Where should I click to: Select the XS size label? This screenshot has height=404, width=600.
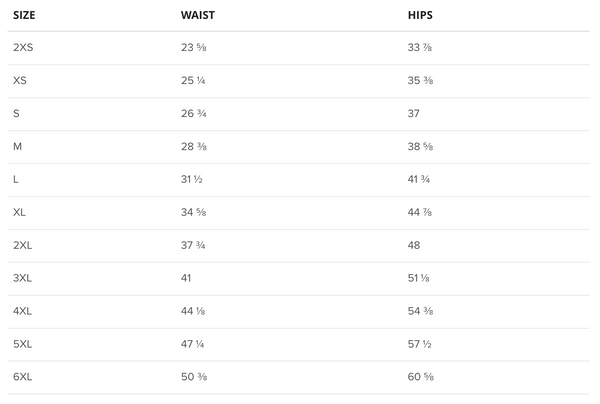coord(20,81)
